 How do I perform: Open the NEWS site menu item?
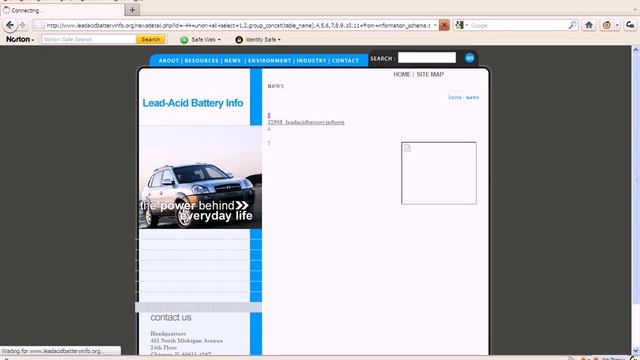232,60
